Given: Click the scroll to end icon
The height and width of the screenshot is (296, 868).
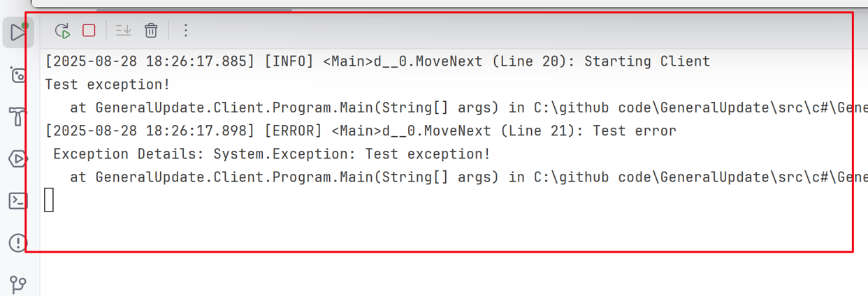Looking at the screenshot, I should 123,31.
